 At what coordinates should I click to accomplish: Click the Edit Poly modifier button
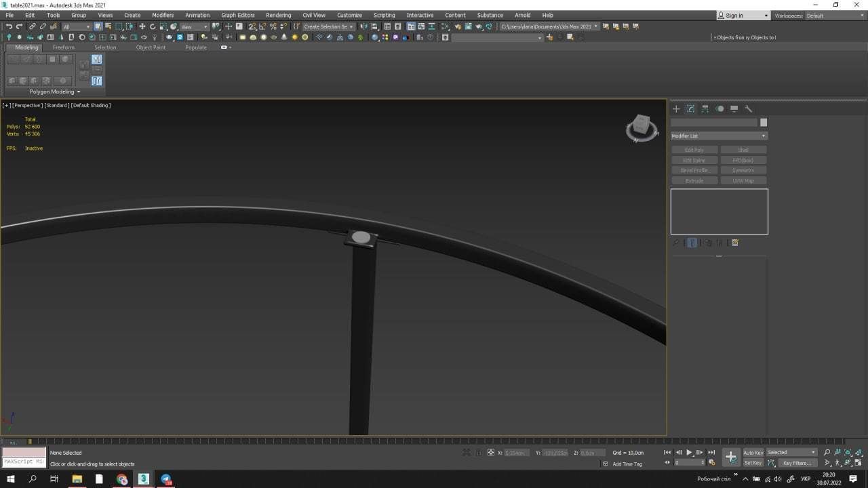point(694,150)
